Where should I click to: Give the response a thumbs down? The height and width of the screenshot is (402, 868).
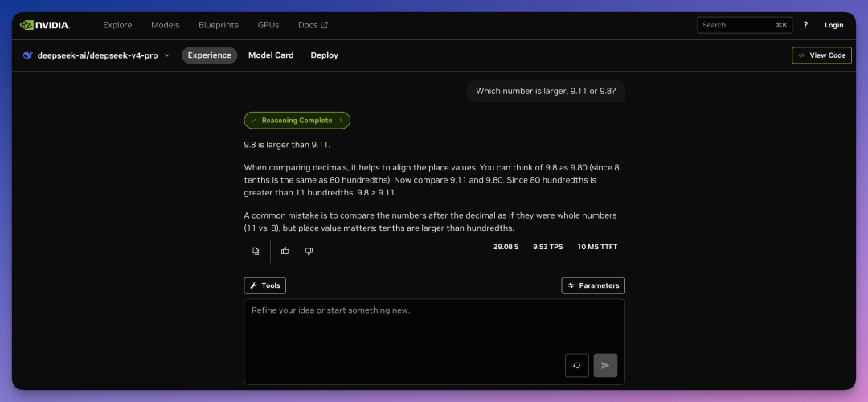(309, 251)
